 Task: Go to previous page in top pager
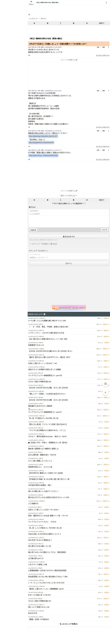pos(47,23)
